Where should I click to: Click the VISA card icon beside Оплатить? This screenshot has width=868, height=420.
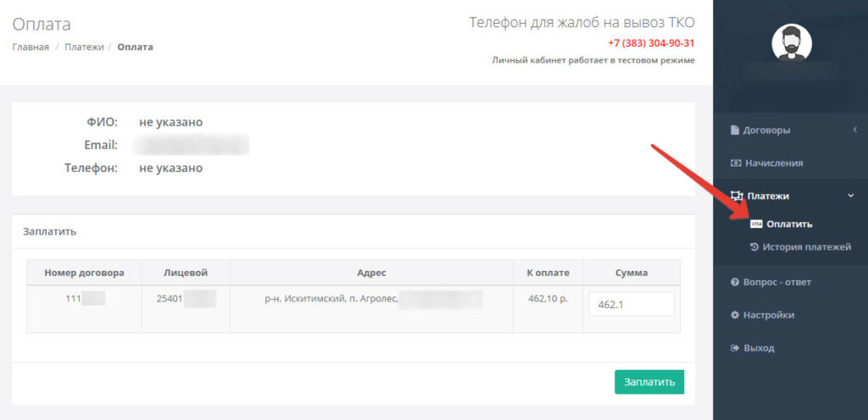pyautogui.click(x=756, y=224)
